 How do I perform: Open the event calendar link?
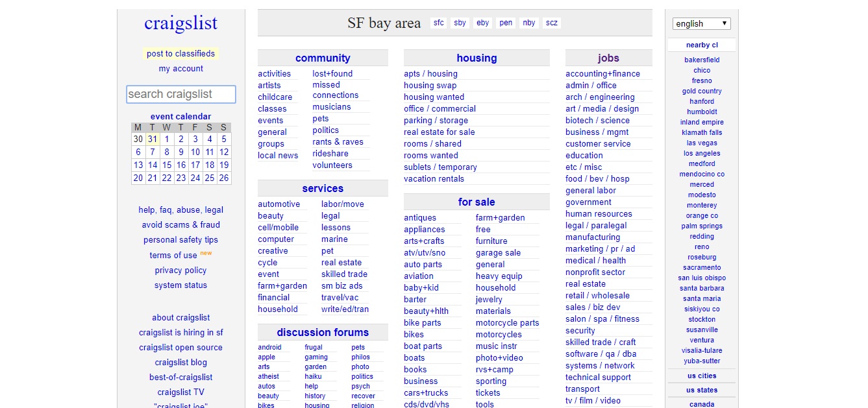(x=181, y=117)
